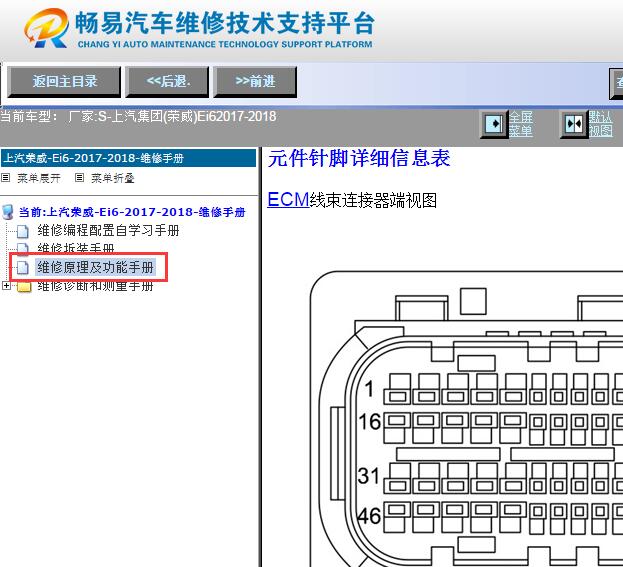
Task: Click the document icon of 维修编程配置自学习手册
Action: point(23,231)
